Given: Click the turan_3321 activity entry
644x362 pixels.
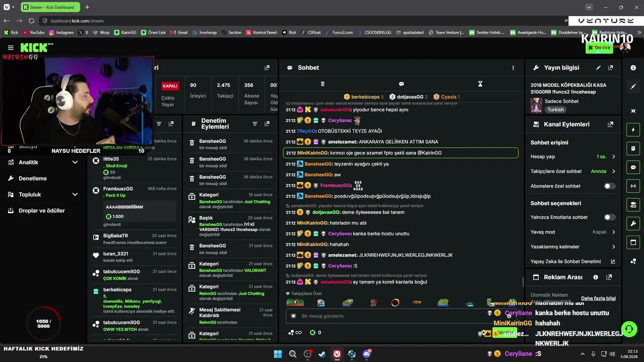Looking at the screenshot, I should tap(134, 257).
